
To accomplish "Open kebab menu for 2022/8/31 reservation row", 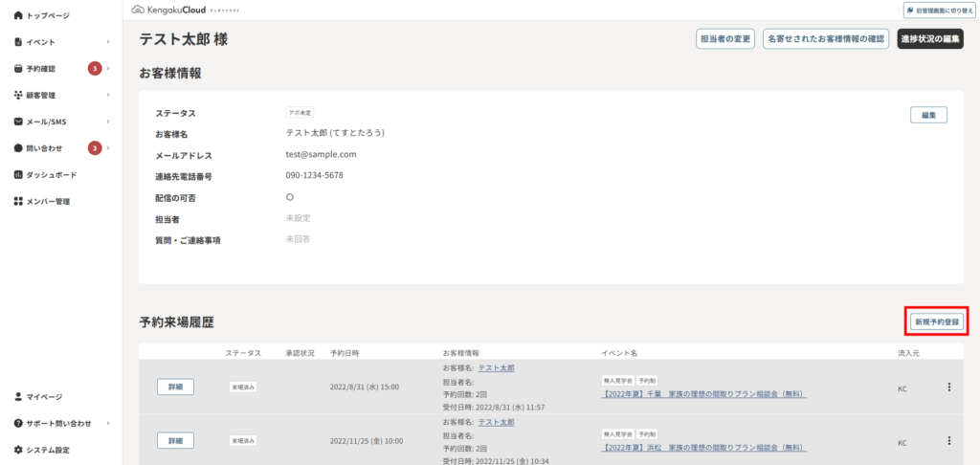I will [948, 387].
